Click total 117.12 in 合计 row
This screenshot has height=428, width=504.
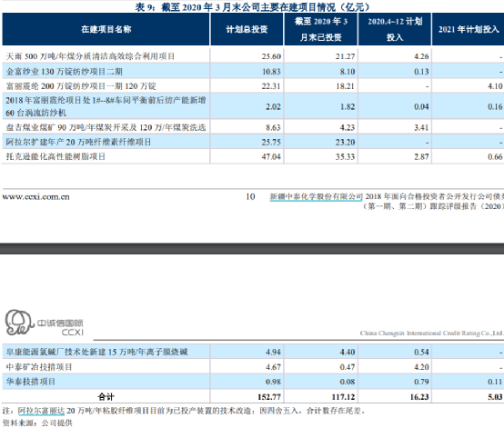[343, 397]
